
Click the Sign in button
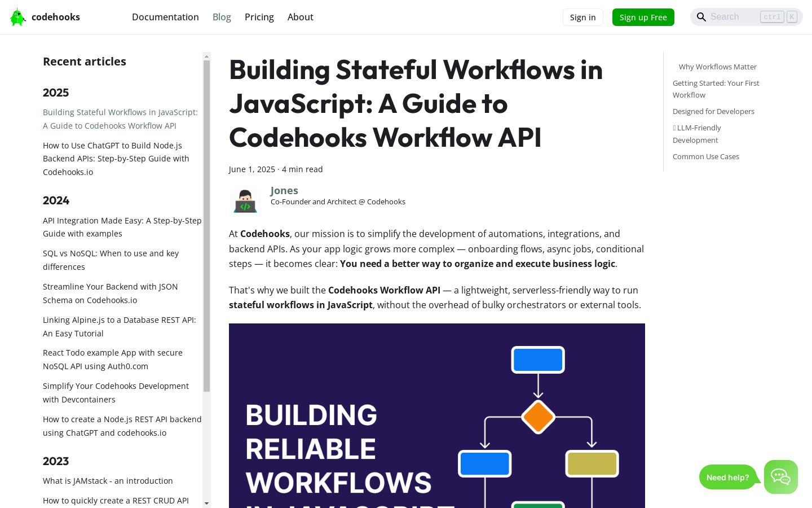pos(583,17)
